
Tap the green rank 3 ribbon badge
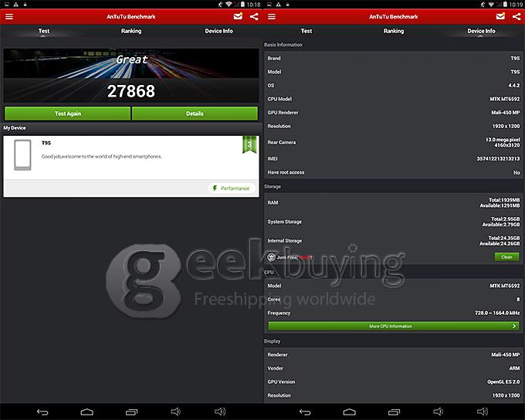tap(249, 144)
